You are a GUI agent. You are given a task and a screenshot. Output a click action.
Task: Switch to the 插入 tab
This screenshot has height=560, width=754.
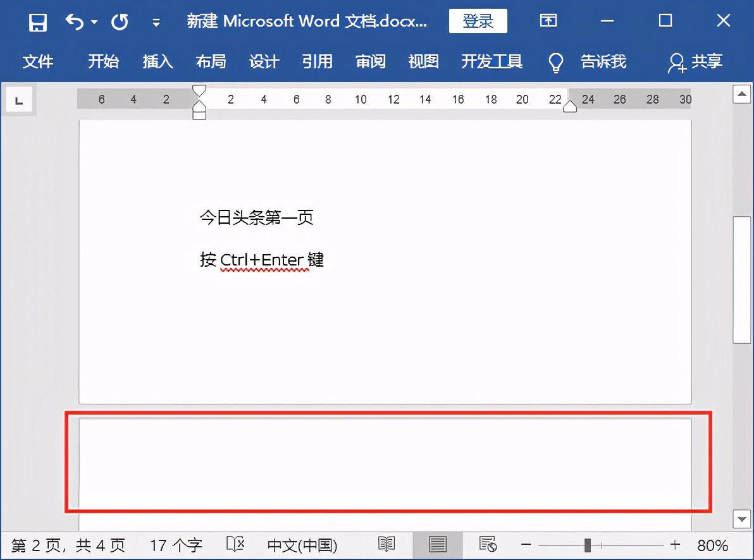[158, 61]
